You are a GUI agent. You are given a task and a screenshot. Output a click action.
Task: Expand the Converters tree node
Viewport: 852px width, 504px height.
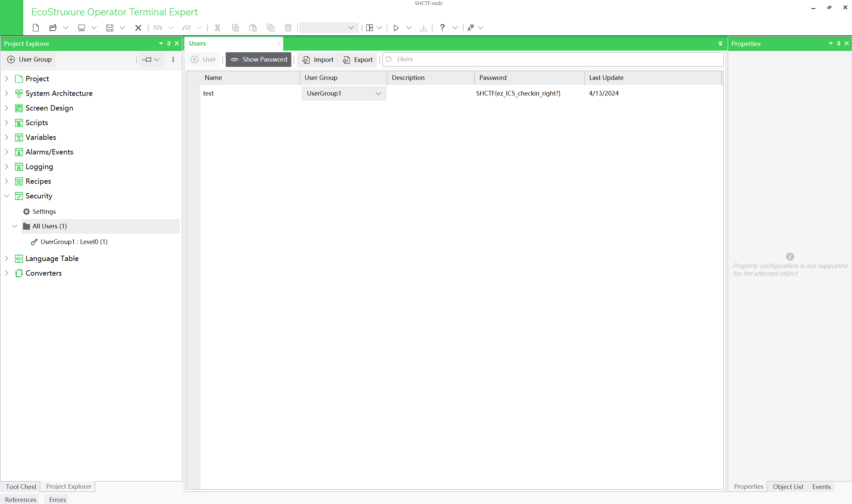point(6,273)
